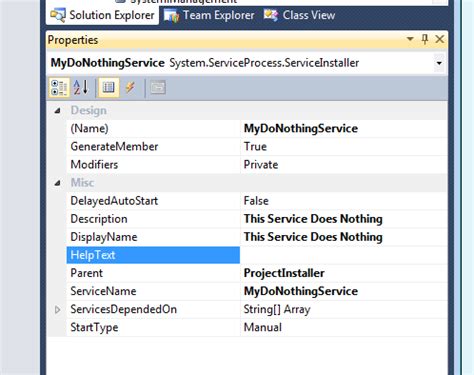Collapse the Misc category
This screenshot has height=375, width=474.
pos(57,183)
